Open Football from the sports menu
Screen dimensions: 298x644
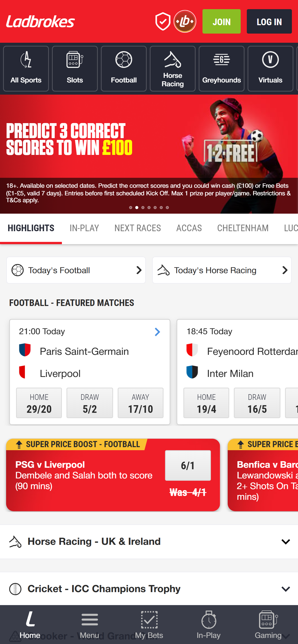(x=124, y=68)
